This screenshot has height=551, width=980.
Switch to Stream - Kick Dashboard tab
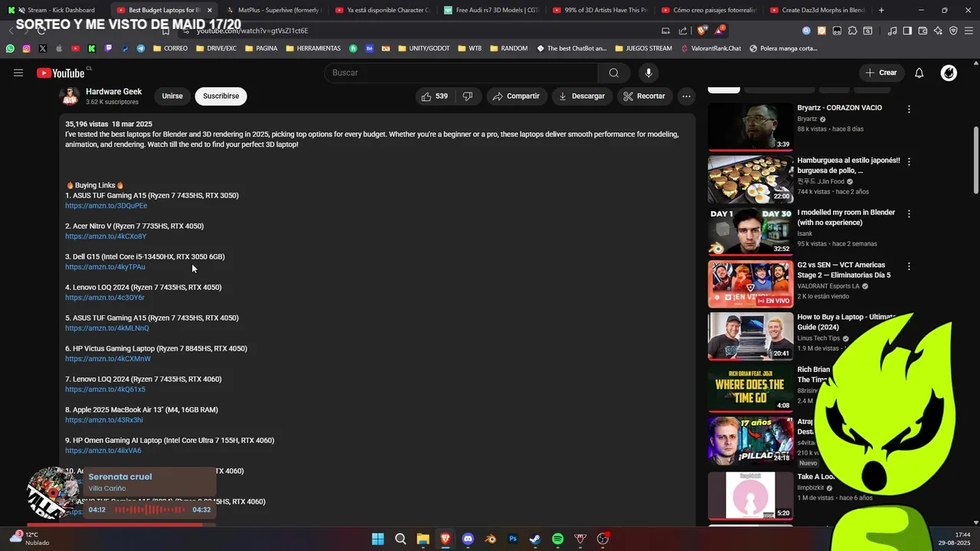click(x=55, y=10)
